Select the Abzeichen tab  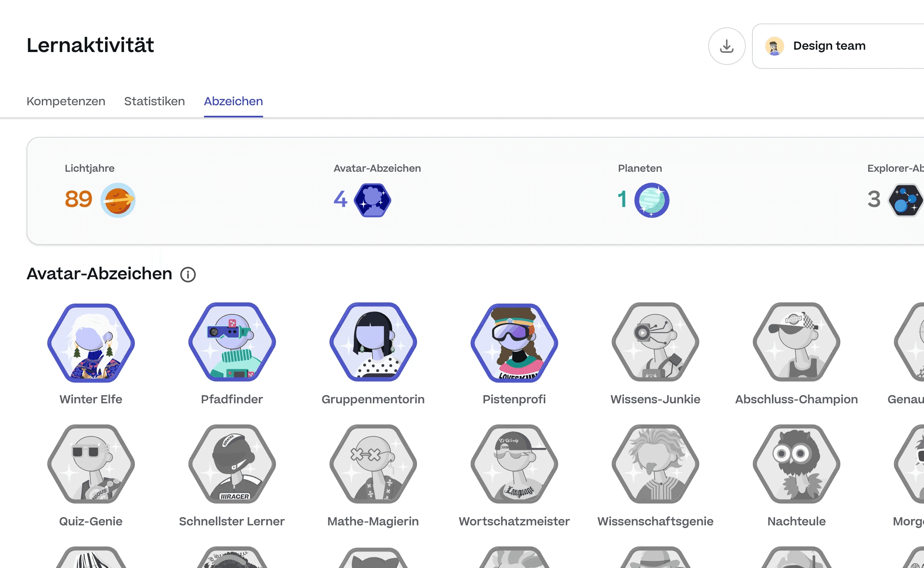233,101
